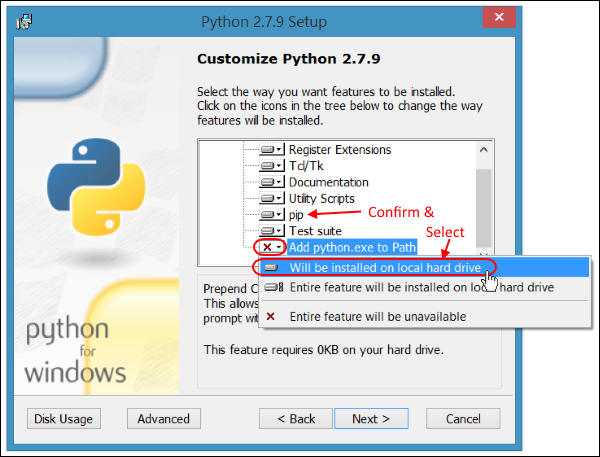Click the Disk Usage button
This screenshot has width=600, height=457.
tap(64, 419)
